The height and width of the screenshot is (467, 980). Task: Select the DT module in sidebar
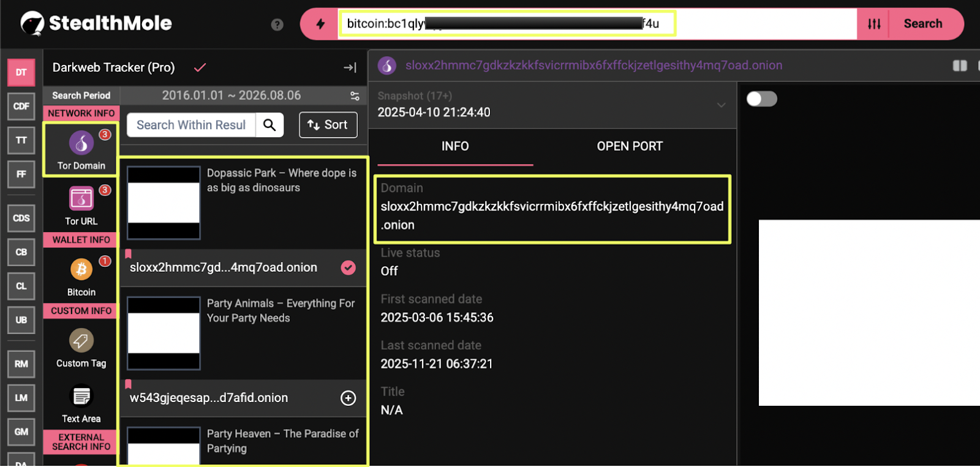click(x=21, y=72)
